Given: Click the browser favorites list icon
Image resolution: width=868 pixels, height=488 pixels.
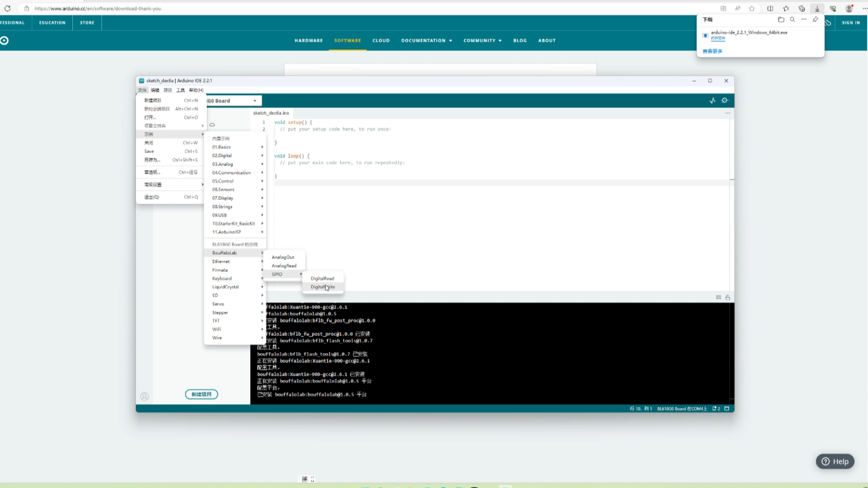Looking at the screenshot, I should [786, 8].
